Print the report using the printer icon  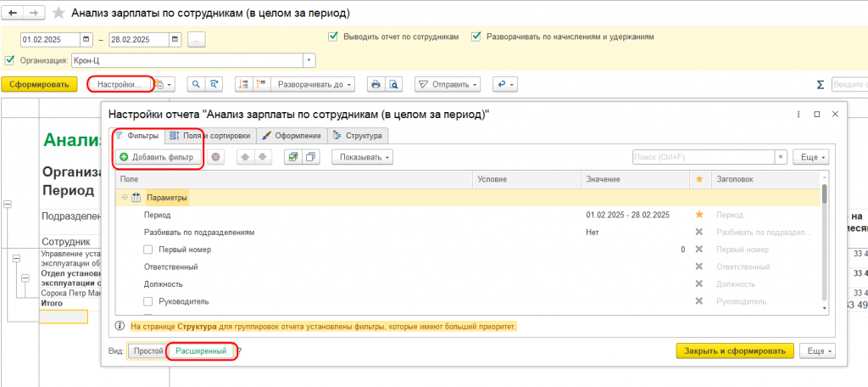click(x=376, y=84)
